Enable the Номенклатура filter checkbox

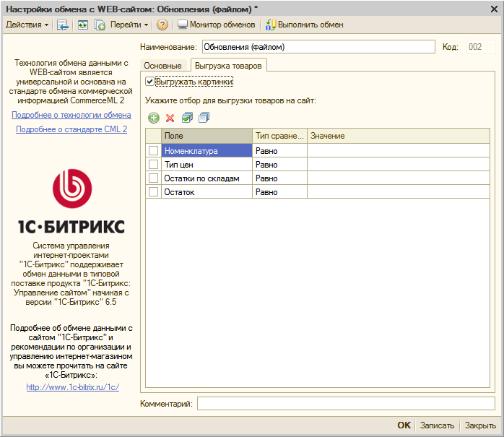click(153, 151)
